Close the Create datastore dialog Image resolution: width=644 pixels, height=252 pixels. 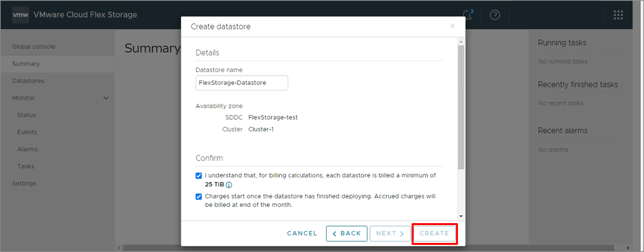click(x=452, y=26)
